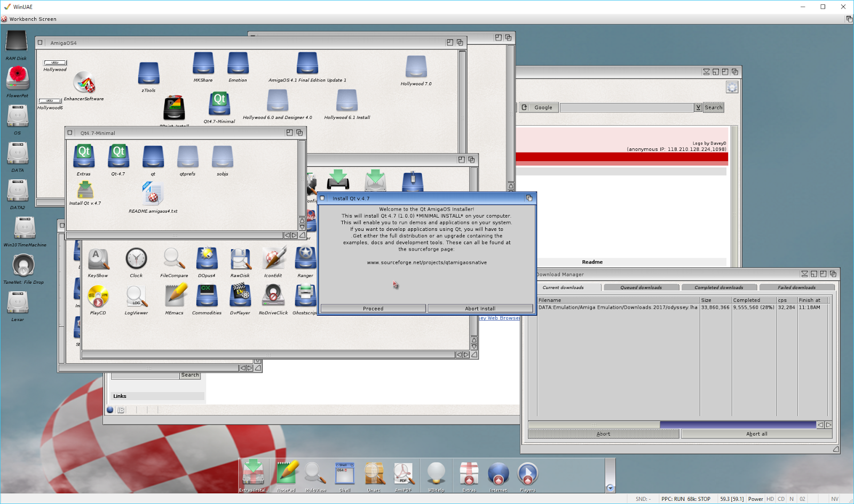
Task: Toggle Power status in WinUAE status bar
Action: (755, 499)
